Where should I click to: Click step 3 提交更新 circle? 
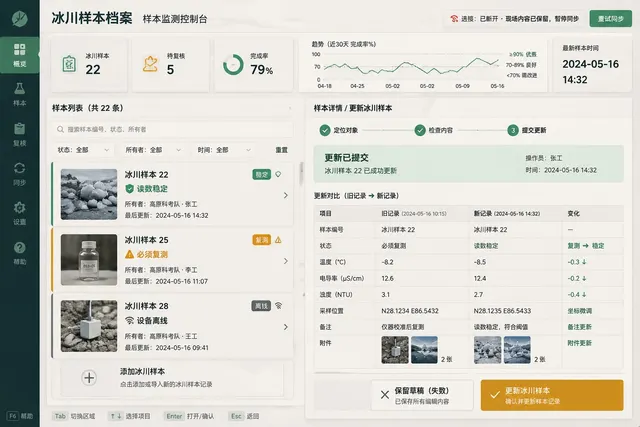(x=513, y=130)
